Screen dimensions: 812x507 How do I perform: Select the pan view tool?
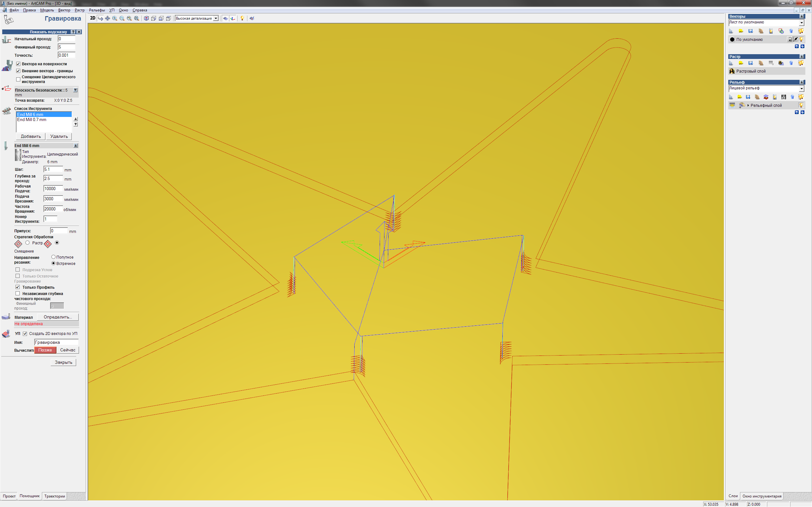108,18
